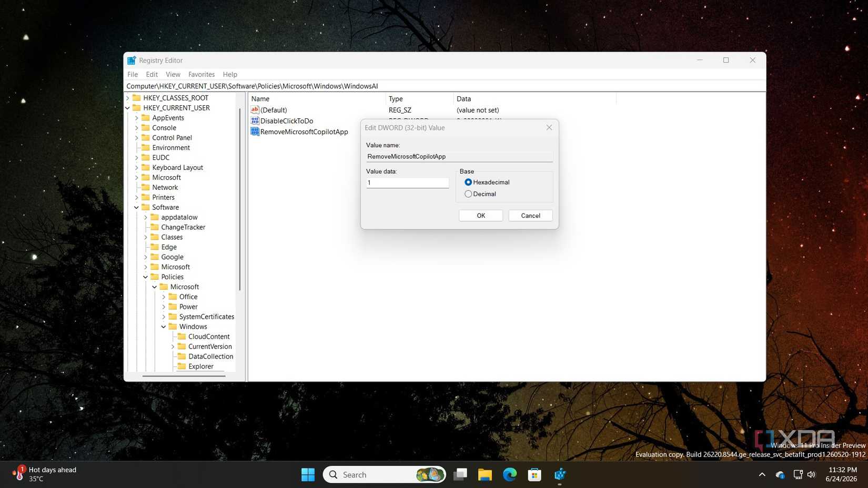
Task: Select the Keyboard Layout folder icon
Action: tap(146, 168)
